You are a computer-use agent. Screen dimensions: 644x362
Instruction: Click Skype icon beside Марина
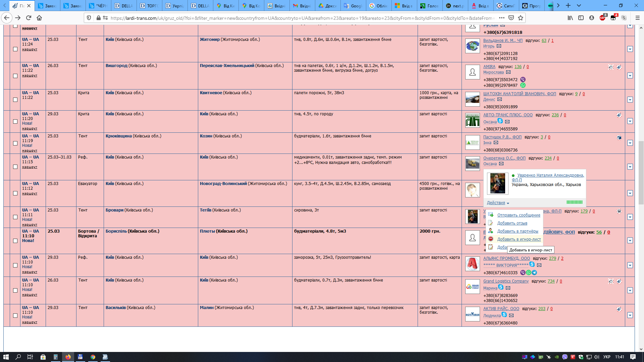click(x=501, y=287)
